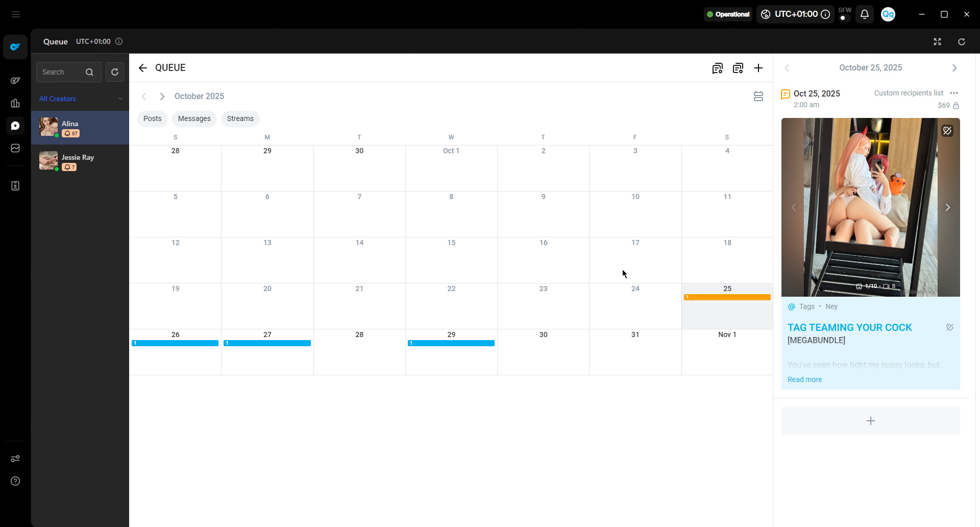
Task: Open the media preview thumbnail
Action: (871, 207)
